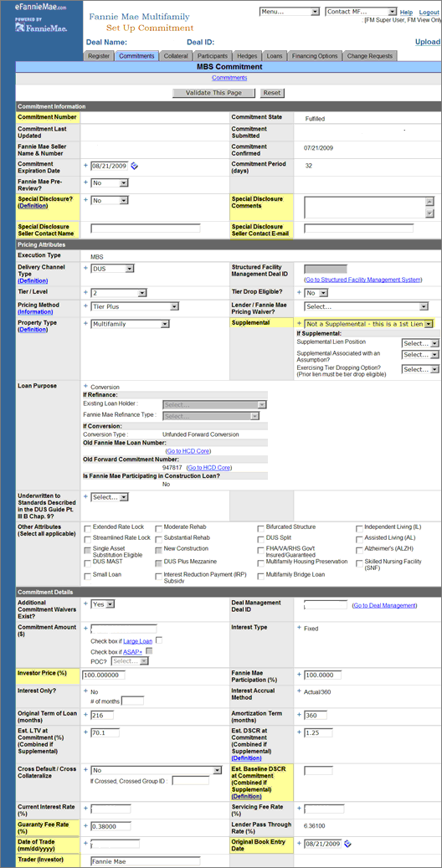Image resolution: width=442 pixels, height=868 pixels.
Task: Enable the DUS Split checkbox
Action: click(x=261, y=538)
